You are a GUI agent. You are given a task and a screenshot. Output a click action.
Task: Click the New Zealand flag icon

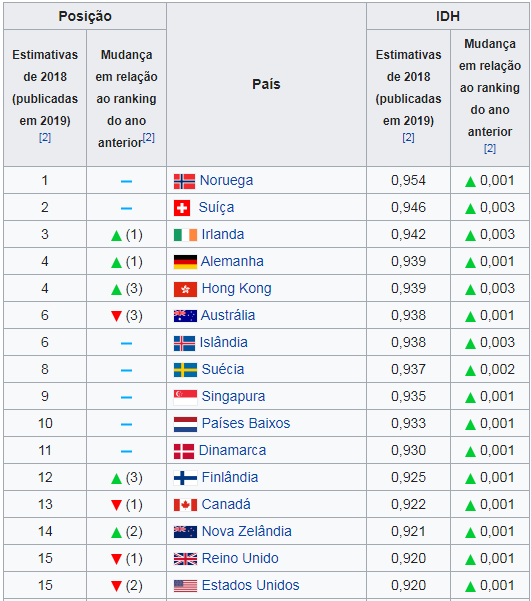click(185, 532)
